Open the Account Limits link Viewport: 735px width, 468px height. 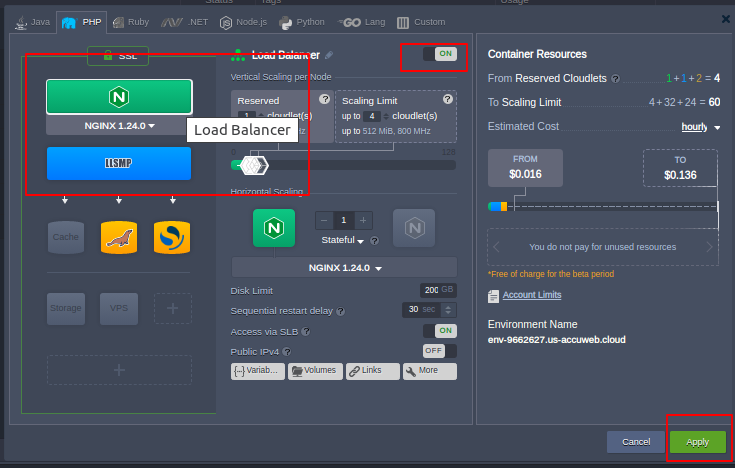[531, 295]
